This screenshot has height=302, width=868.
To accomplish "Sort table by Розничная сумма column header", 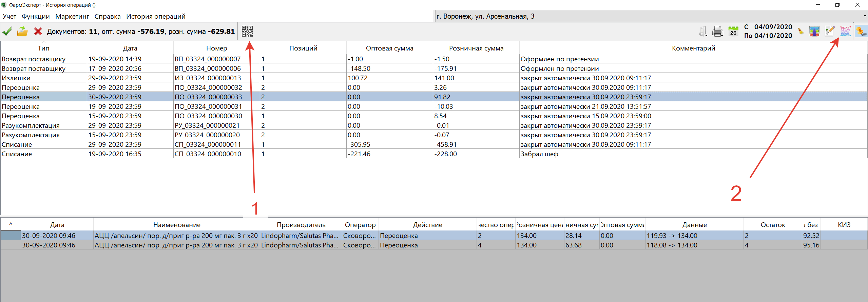I will (x=476, y=48).
